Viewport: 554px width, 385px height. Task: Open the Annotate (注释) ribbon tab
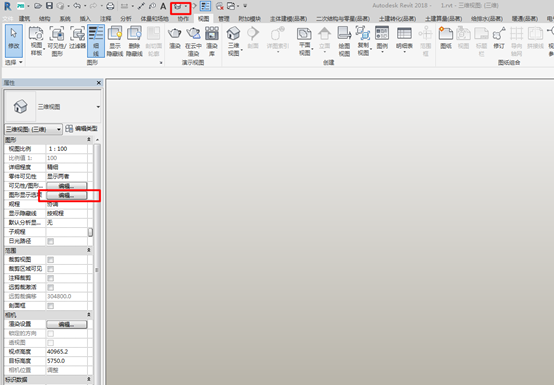pyautogui.click(x=105, y=19)
